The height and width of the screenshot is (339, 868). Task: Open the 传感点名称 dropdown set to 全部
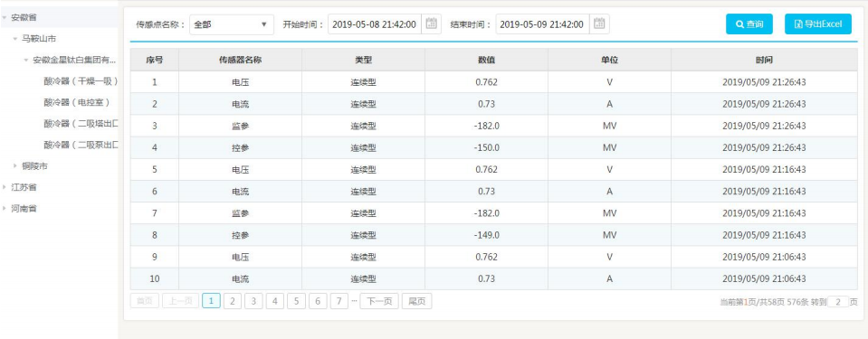232,24
